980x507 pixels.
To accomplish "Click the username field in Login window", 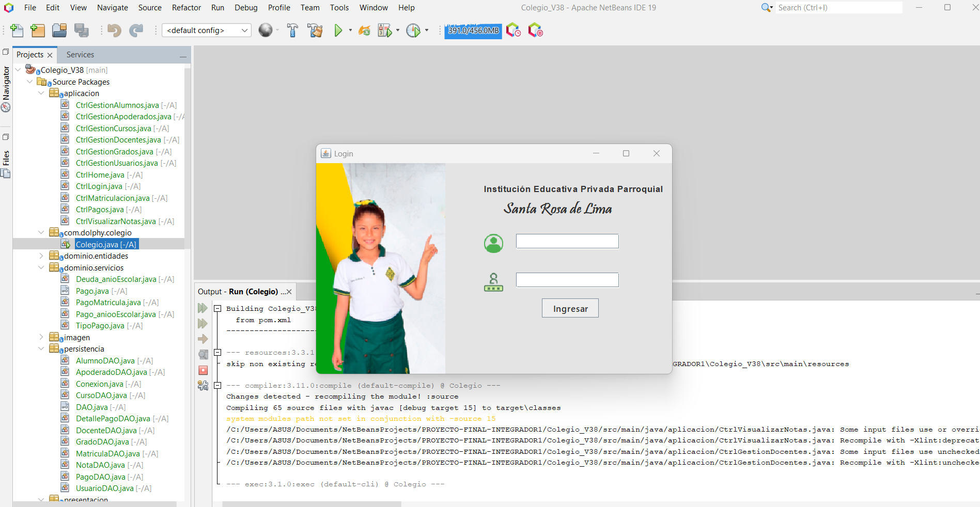I will tap(567, 241).
